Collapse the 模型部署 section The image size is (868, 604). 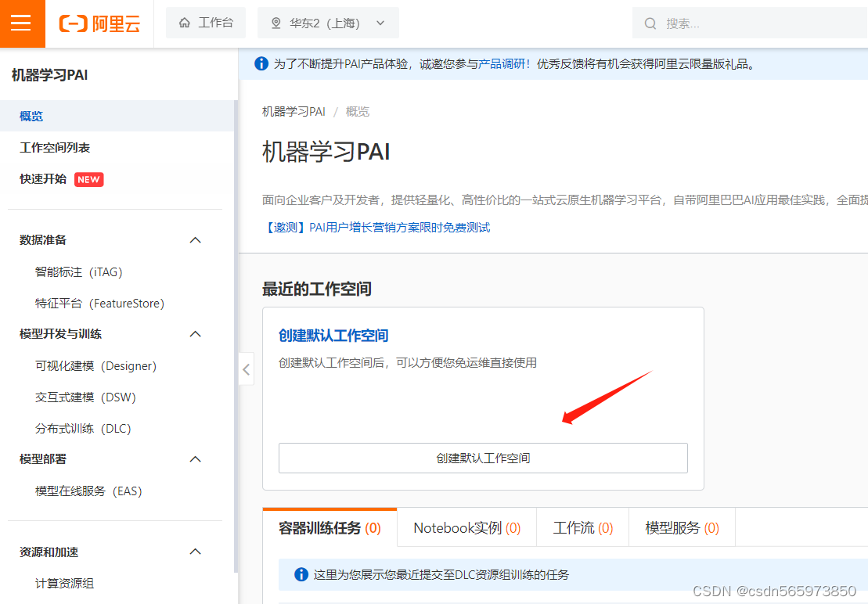point(196,459)
